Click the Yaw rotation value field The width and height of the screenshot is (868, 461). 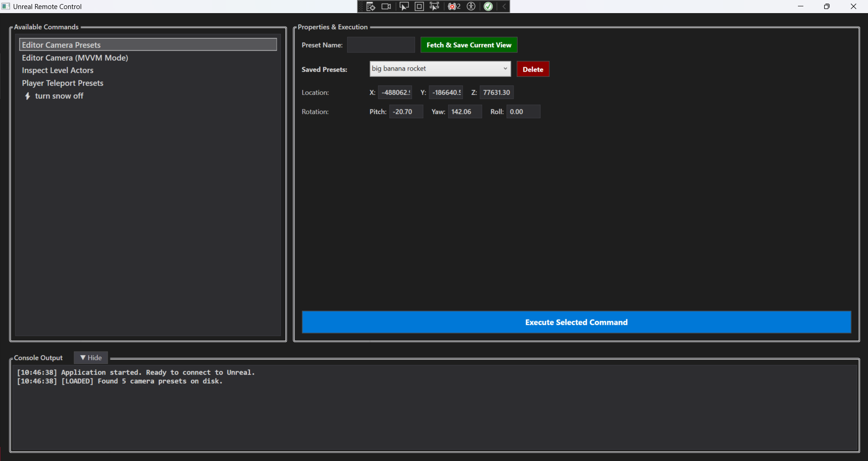pyautogui.click(x=464, y=112)
